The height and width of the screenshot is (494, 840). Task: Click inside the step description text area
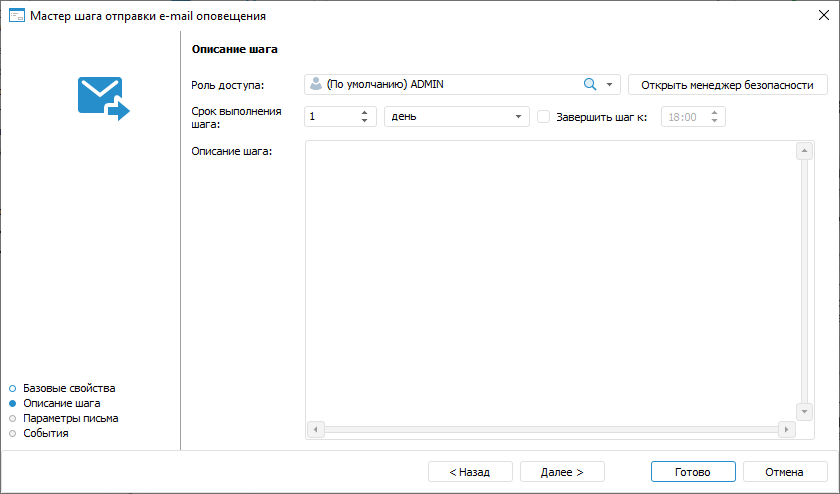coord(550,280)
